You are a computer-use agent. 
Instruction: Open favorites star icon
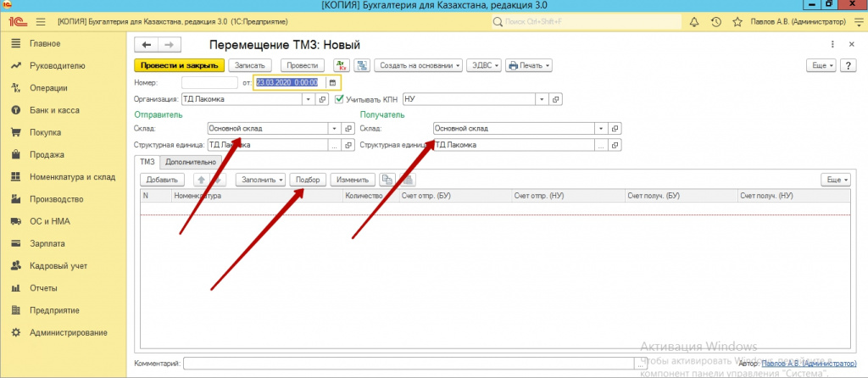pyautogui.click(x=737, y=22)
